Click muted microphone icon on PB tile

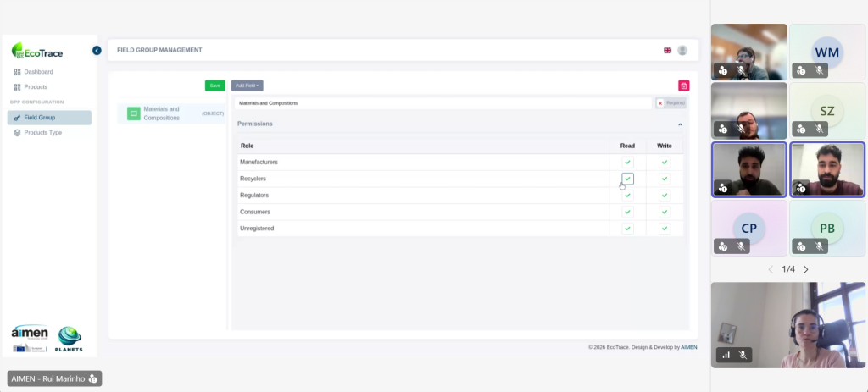click(x=820, y=246)
